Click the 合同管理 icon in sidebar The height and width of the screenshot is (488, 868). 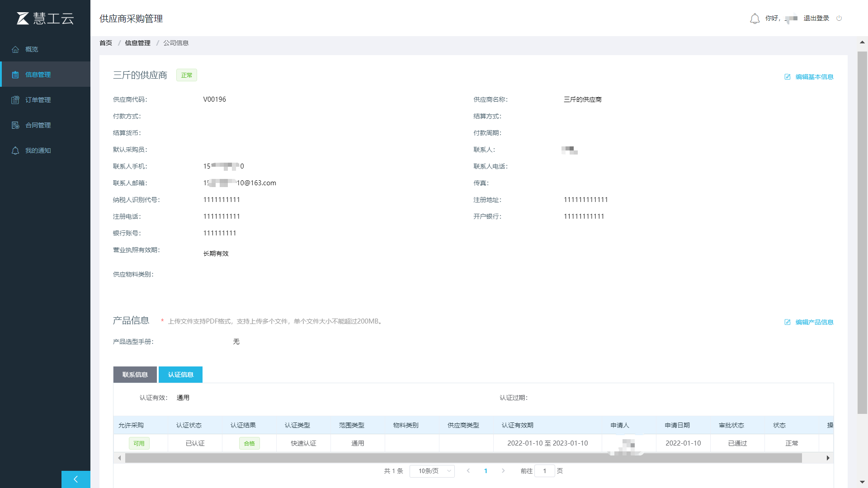coord(15,125)
